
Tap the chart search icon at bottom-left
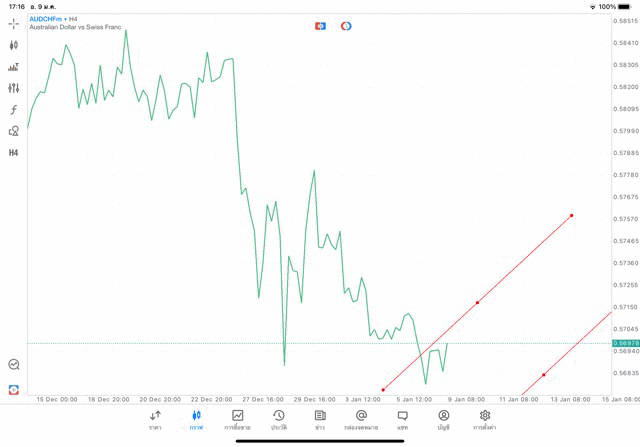coord(14,365)
